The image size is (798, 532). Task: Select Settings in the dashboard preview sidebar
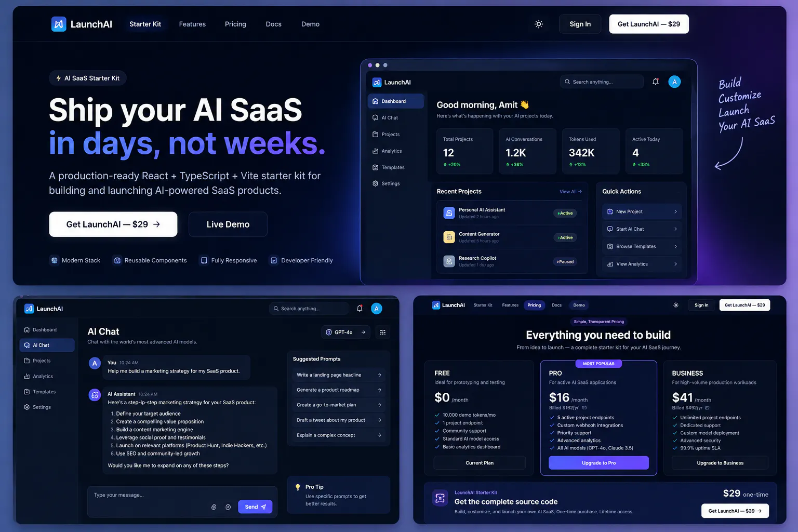395,183
